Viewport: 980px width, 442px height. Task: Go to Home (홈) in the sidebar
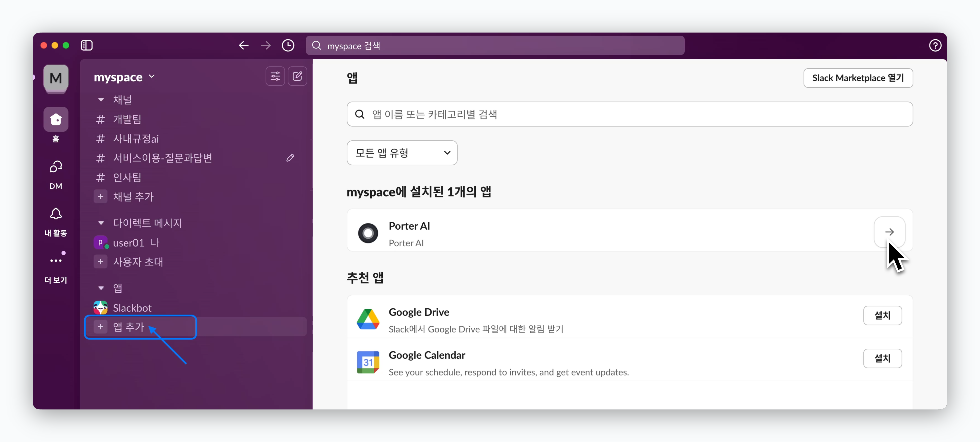point(56,125)
